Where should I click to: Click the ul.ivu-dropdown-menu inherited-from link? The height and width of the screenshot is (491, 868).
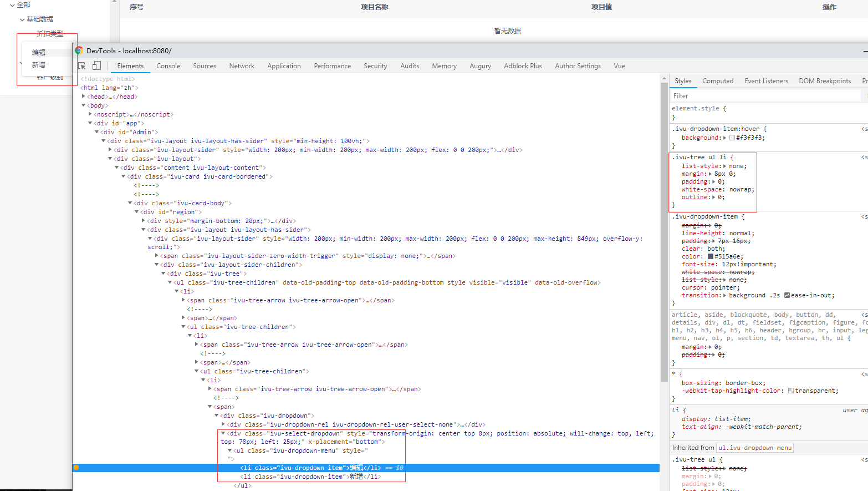coord(755,448)
